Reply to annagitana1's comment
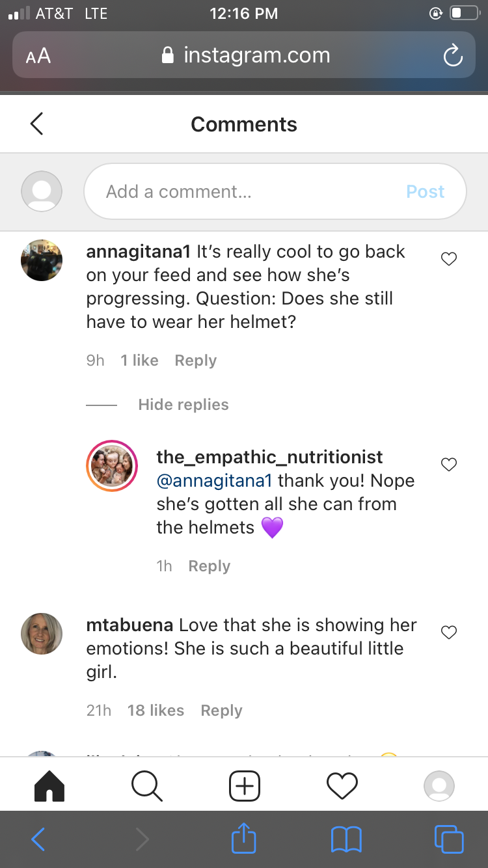The image size is (488, 868). [x=195, y=360]
